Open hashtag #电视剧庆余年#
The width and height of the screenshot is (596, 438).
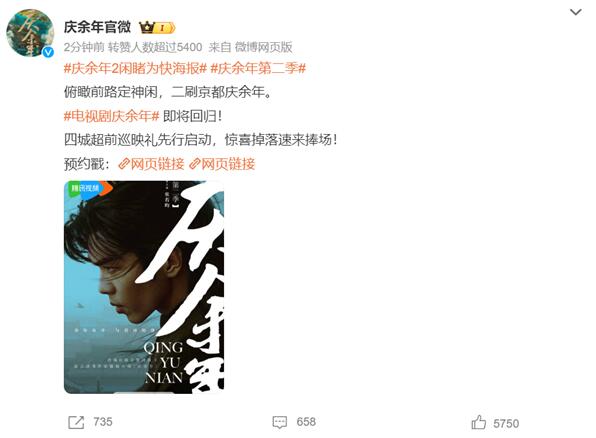(111, 116)
